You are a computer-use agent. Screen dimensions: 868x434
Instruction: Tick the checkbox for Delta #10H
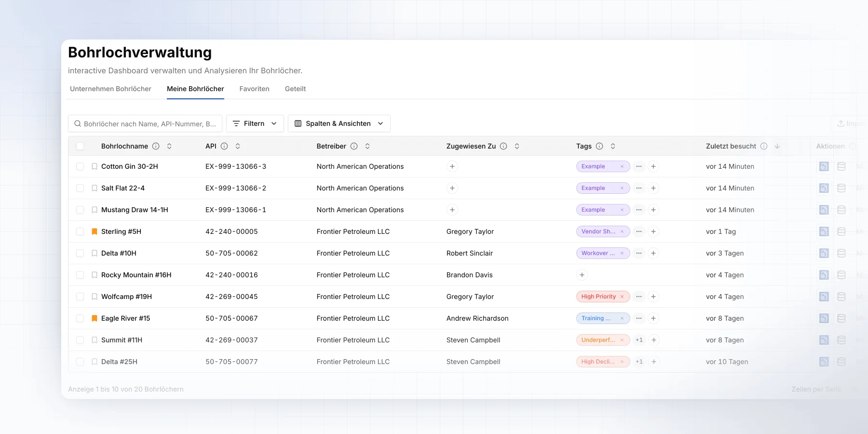(80, 253)
